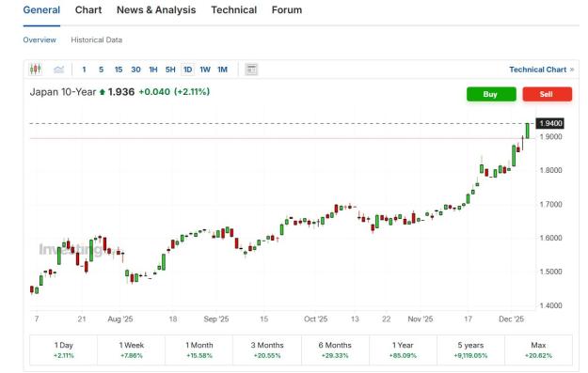The height and width of the screenshot is (373, 588).
Task: Click the 1.9000 price axis label
Action: (x=551, y=137)
